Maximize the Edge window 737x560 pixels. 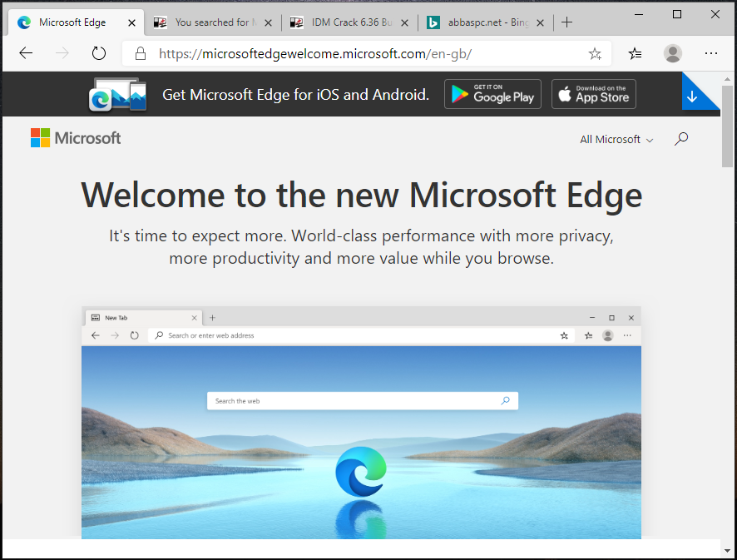coord(677,15)
